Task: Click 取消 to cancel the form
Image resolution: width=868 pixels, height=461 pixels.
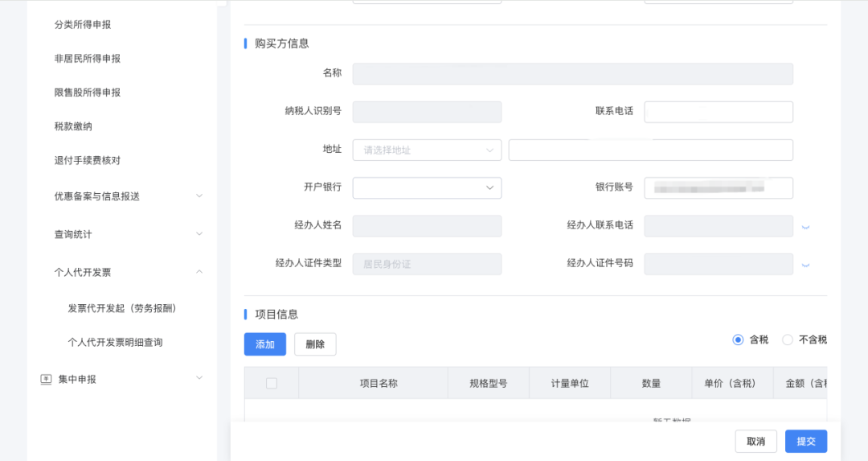Action: click(755, 441)
